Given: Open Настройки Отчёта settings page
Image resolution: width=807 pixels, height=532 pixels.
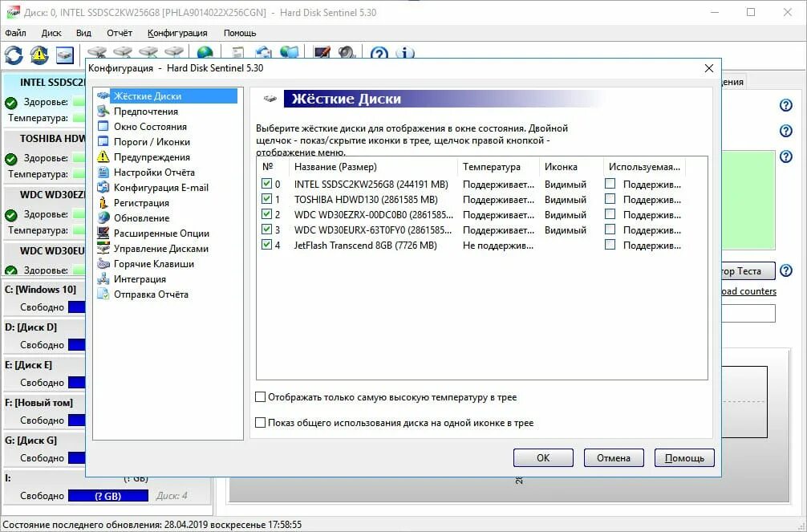Looking at the screenshot, I should click(154, 173).
